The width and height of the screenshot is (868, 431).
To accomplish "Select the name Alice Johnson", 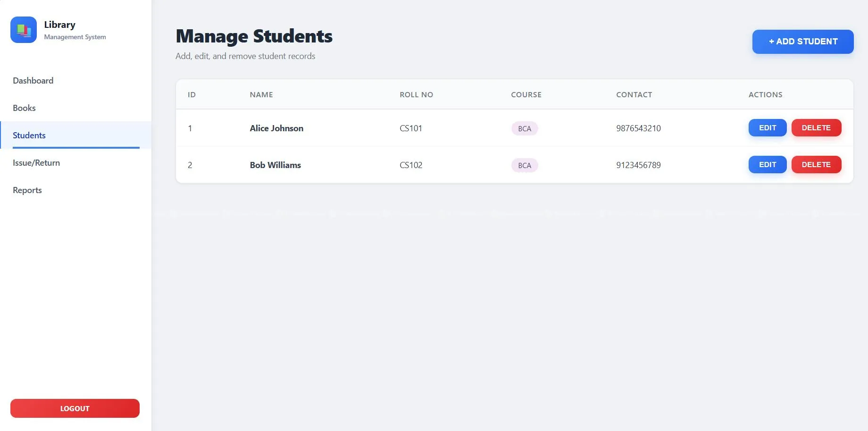I will pyautogui.click(x=276, y=128).
